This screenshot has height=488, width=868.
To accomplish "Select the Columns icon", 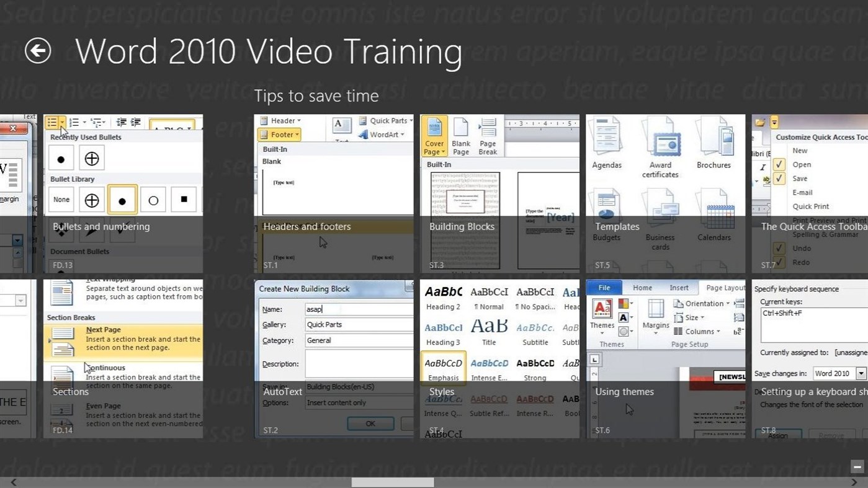I will [697, 331].
